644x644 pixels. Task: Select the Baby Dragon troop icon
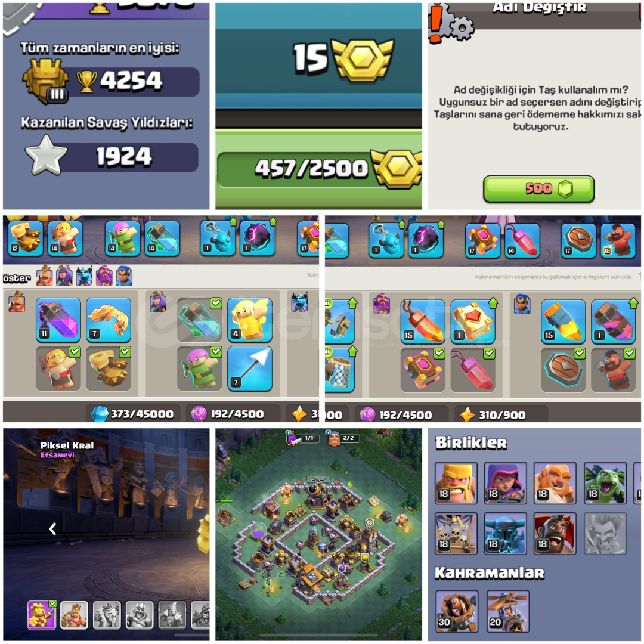tap(605, 482)
